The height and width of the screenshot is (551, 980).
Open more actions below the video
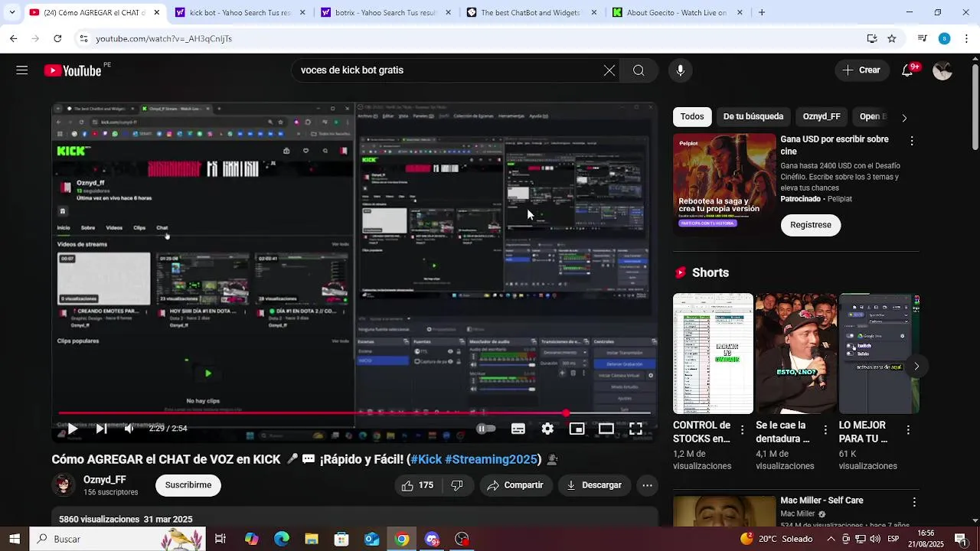[x=647, y=485]
